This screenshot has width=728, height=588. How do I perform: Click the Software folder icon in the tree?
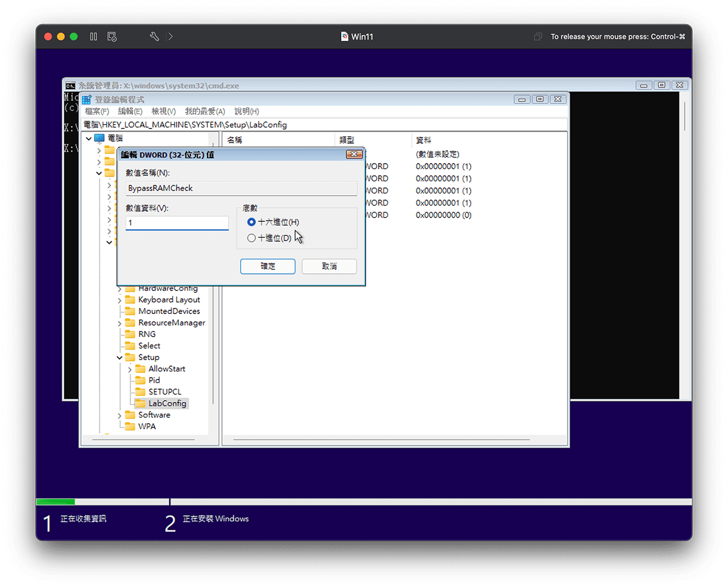coord(130,415)
